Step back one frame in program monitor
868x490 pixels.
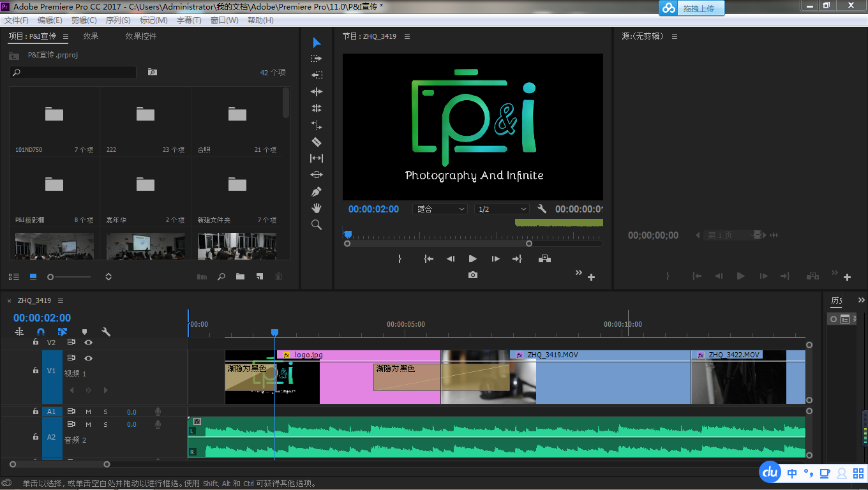pos(451,258)
